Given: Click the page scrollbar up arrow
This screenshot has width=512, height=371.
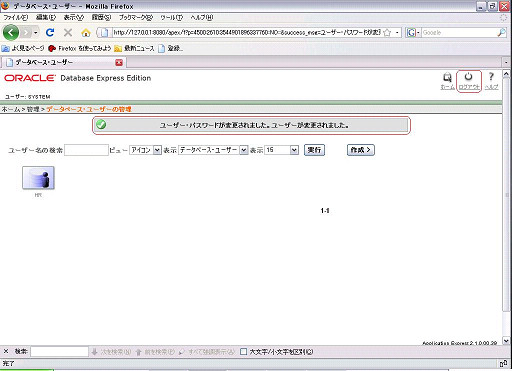Looking at the screenshot, I should click(x=506, y=74).
